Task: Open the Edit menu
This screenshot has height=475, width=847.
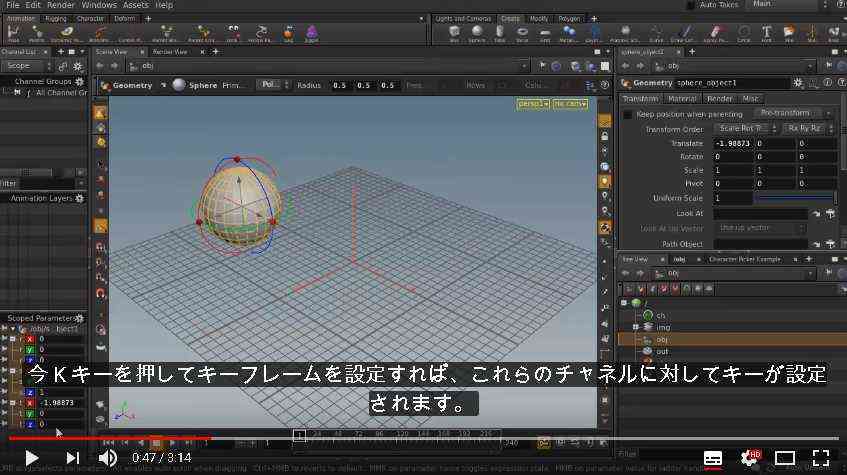Action: click(x=33, y=5)
